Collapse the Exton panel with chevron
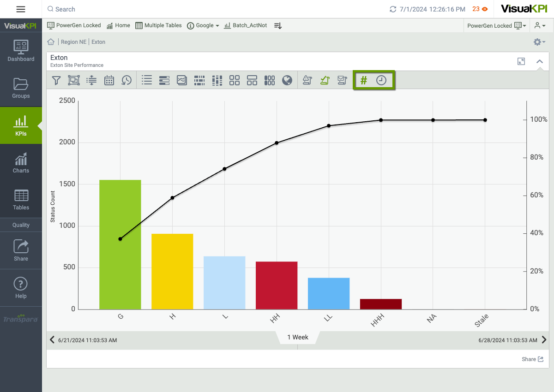This screenshot has height=392, width=554. tap(539, 61)
